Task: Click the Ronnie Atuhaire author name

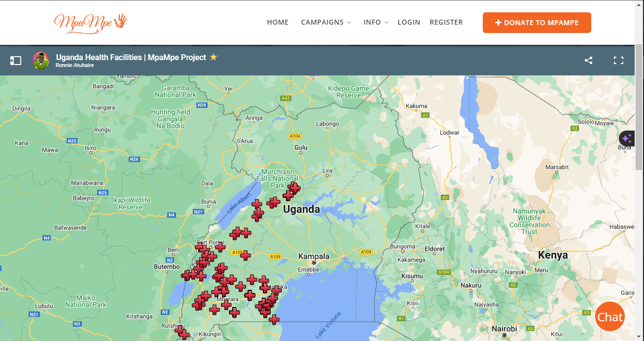Action: [74, 65]
